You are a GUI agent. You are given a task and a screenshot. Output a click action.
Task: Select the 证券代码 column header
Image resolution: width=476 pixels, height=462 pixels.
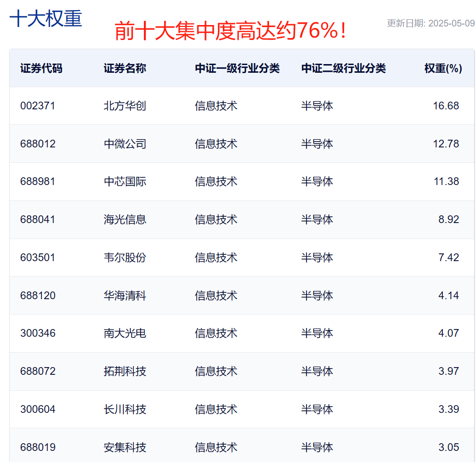[x=40, y=68]
